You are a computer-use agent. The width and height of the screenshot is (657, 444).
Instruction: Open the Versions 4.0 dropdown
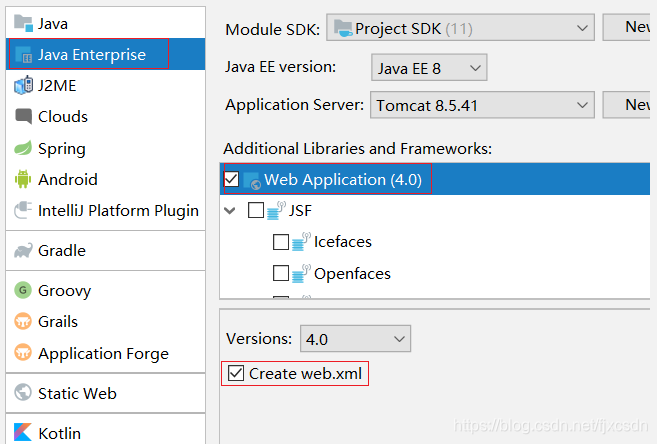coord(355,338)
